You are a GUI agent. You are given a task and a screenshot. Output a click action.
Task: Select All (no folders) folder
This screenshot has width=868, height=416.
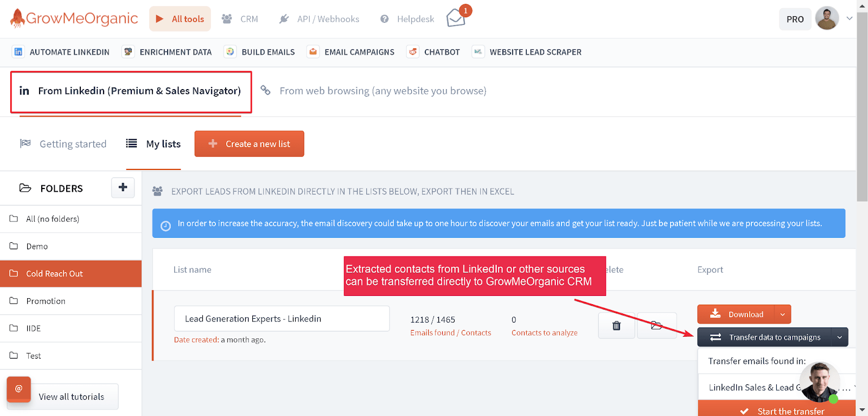pos(71,219)
